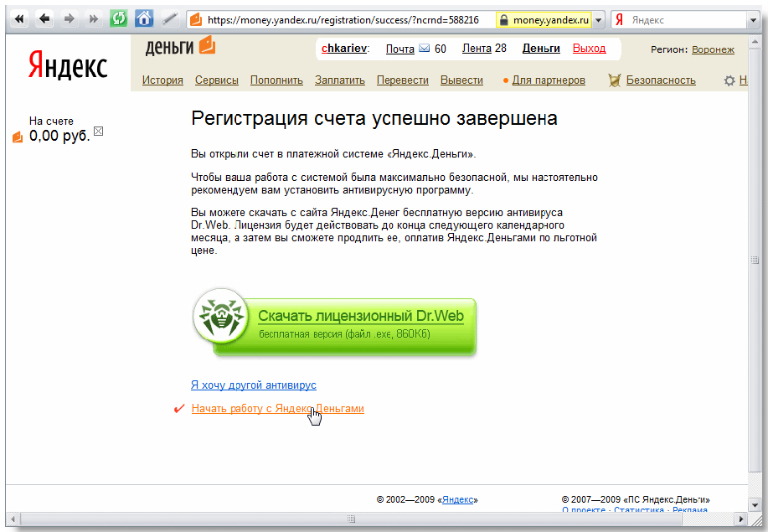Click the wand icon in the browser toolbar
This screenshot has width=768, height=532.
click(x=169, y=19)
